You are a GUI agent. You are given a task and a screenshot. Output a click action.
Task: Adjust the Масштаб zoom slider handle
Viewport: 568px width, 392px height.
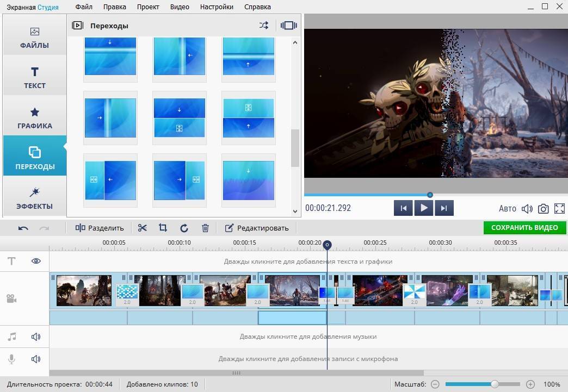pyautogui.click(x=495, y=384)
